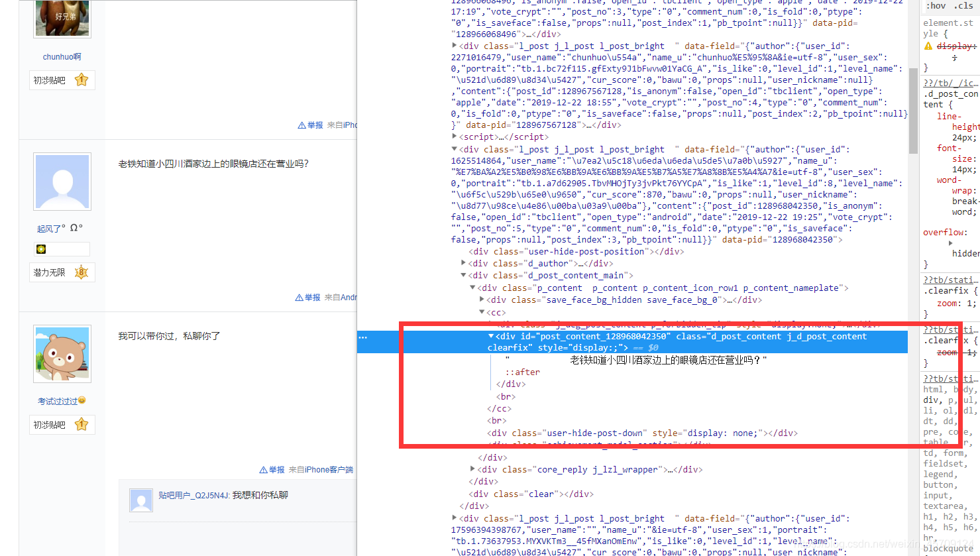Open 起风了°Ω° user profile link

pyautogui.click(x=60, y=229)
